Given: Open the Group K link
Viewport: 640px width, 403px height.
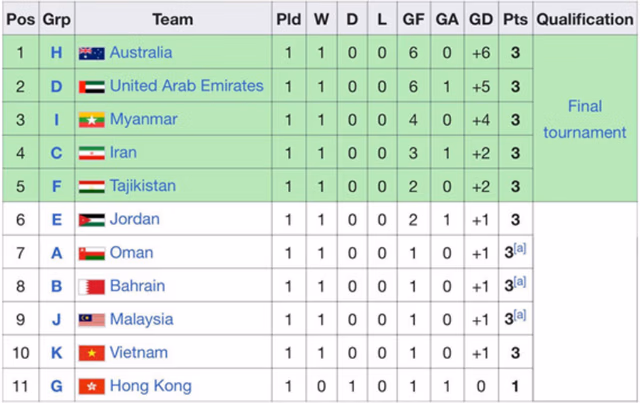Looking at the screenshot, I should [x=57, y=353].
